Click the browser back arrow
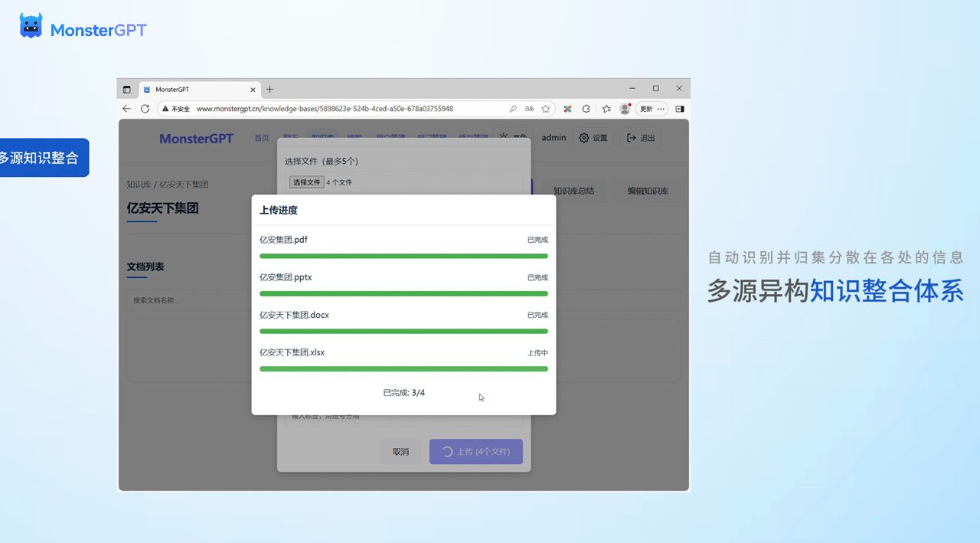 [127, 109]
